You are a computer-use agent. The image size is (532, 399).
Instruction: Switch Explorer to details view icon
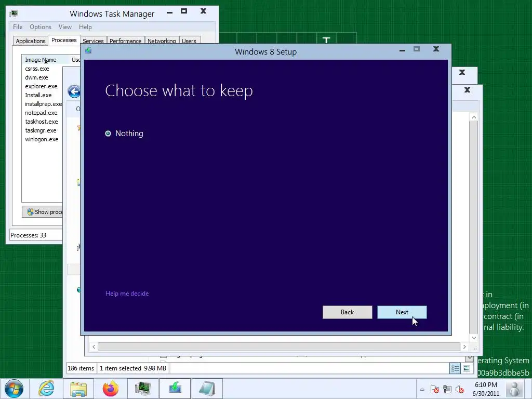click(455, 368)
